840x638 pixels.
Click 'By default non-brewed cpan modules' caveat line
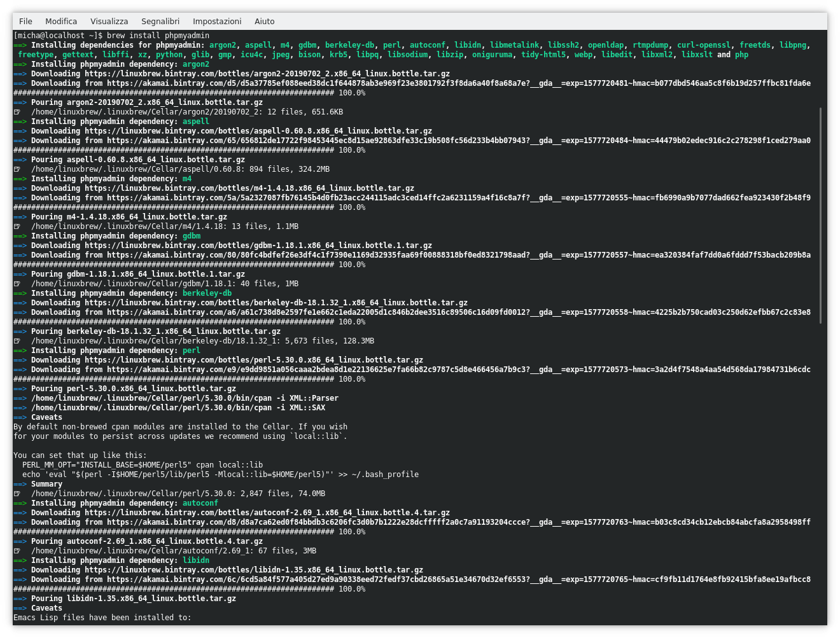point(180,427)
